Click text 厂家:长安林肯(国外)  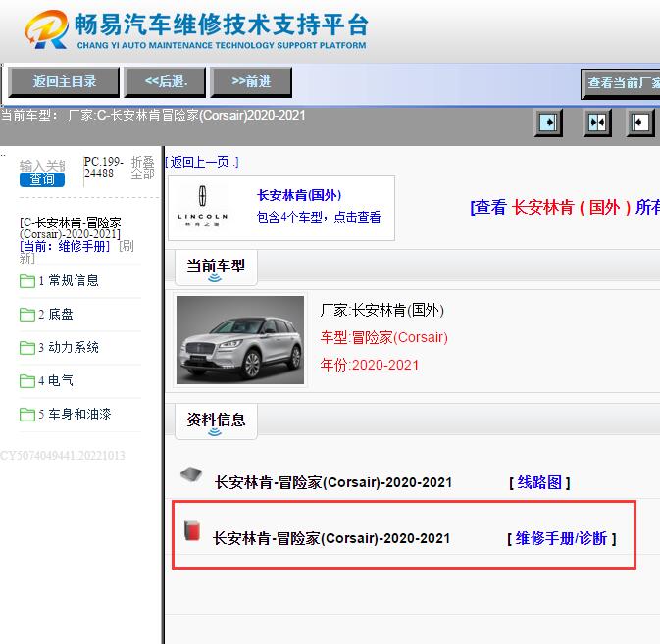[382, 311]
